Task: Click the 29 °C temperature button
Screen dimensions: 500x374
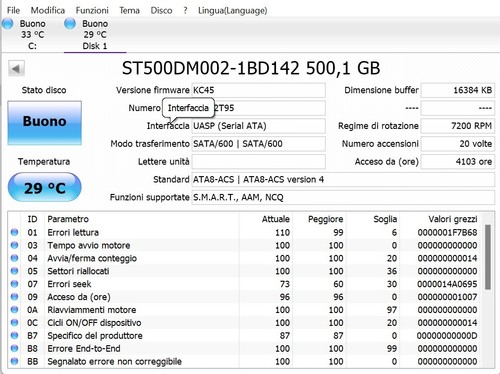Action: click(45, 188)
